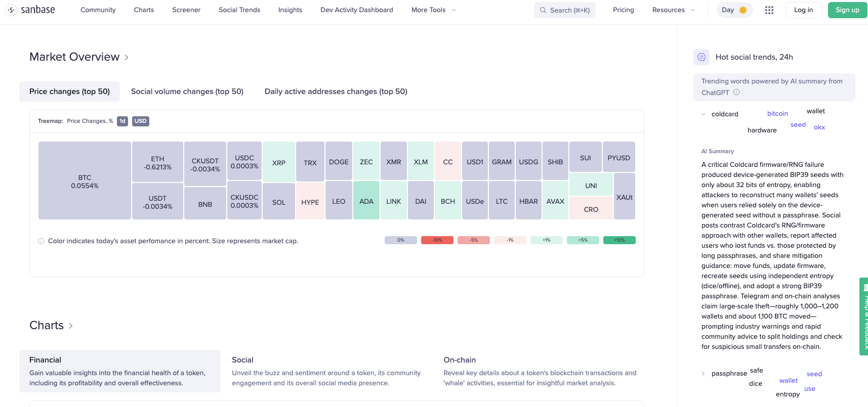Screen dimensions: 868x407
Task: Open the Help & Feedback side tab
Action: 864,316
